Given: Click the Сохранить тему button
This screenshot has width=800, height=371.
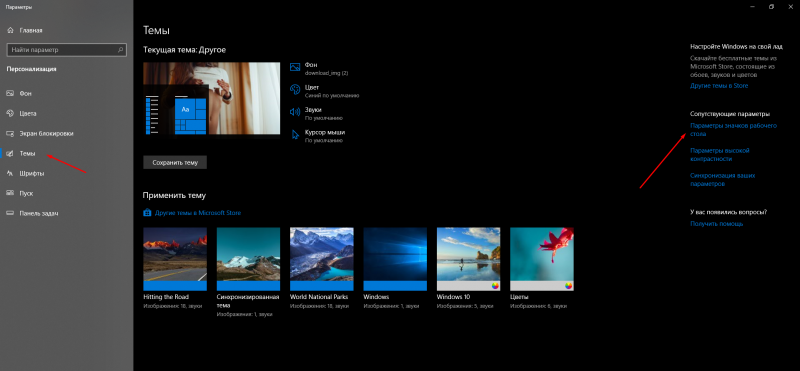Looking at the screenshot, I should [175, 162].
